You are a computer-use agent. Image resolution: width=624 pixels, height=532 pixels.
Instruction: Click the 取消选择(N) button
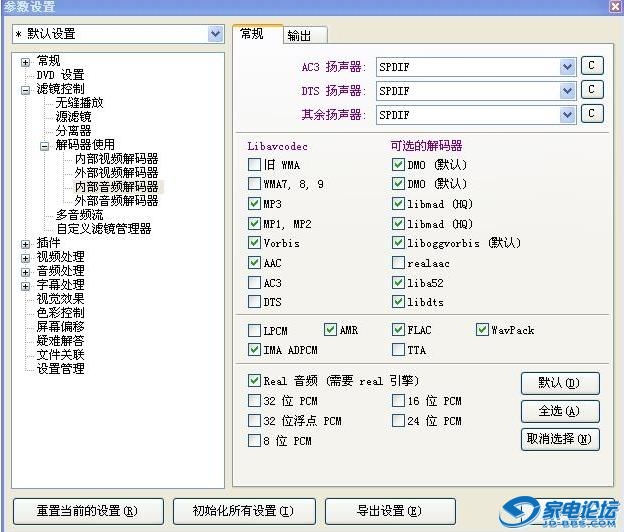coord(560,439)
